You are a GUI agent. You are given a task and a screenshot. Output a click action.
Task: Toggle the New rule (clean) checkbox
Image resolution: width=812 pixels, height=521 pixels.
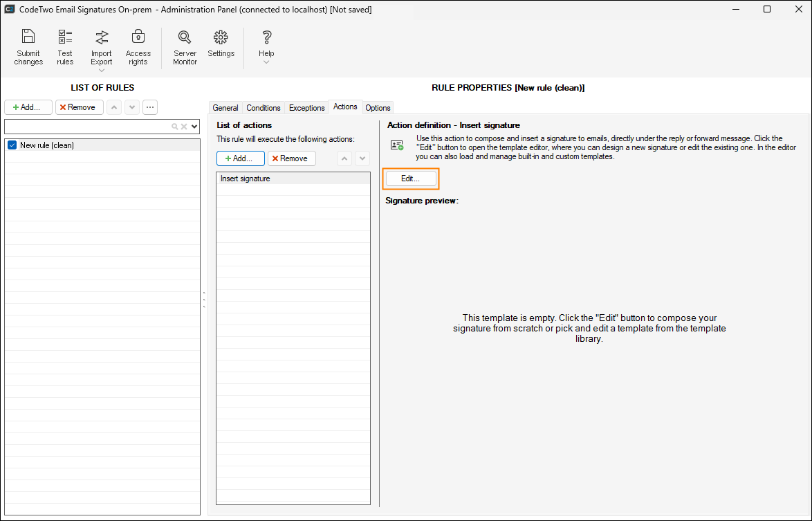12,145
